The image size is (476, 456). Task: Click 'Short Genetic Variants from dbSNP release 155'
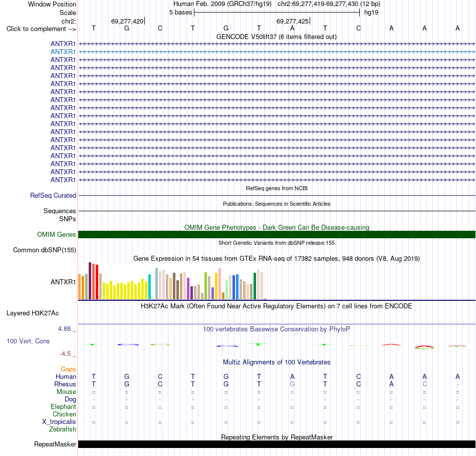click(277, 243)
